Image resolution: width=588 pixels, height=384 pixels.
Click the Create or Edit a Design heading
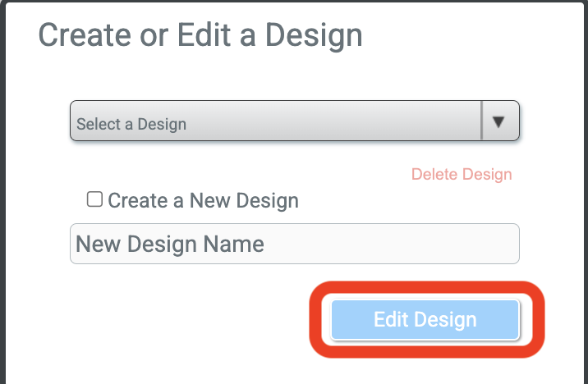(200, 35)
